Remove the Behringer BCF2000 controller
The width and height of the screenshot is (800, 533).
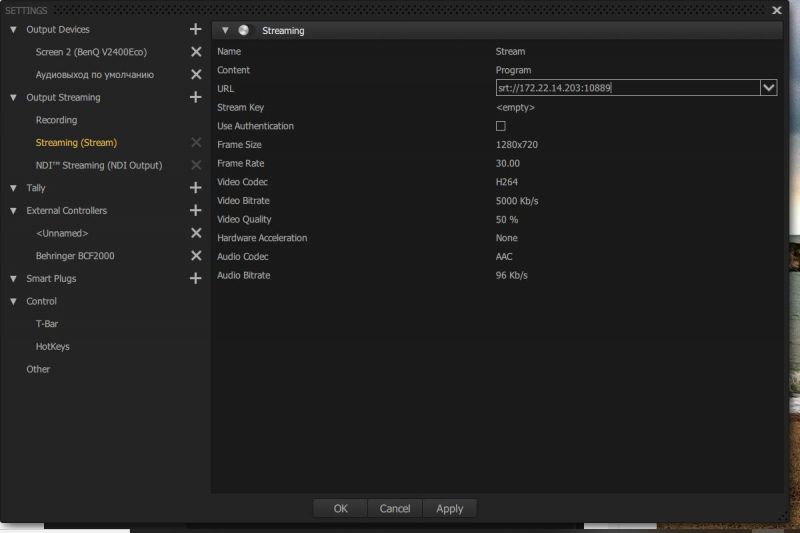coord(196,256)
